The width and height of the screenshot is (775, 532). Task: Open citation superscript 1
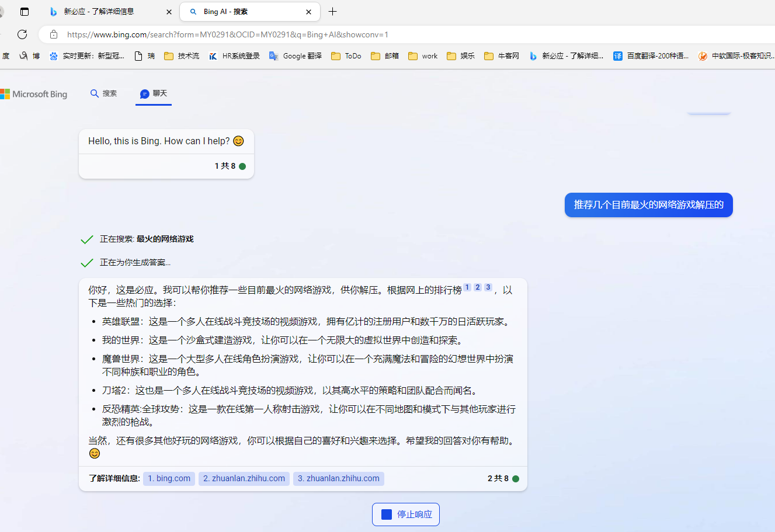pyautogui.click(x=467, y=287)
